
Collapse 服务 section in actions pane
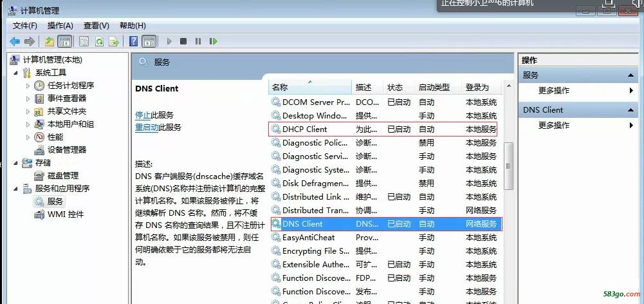coord(630,75)
